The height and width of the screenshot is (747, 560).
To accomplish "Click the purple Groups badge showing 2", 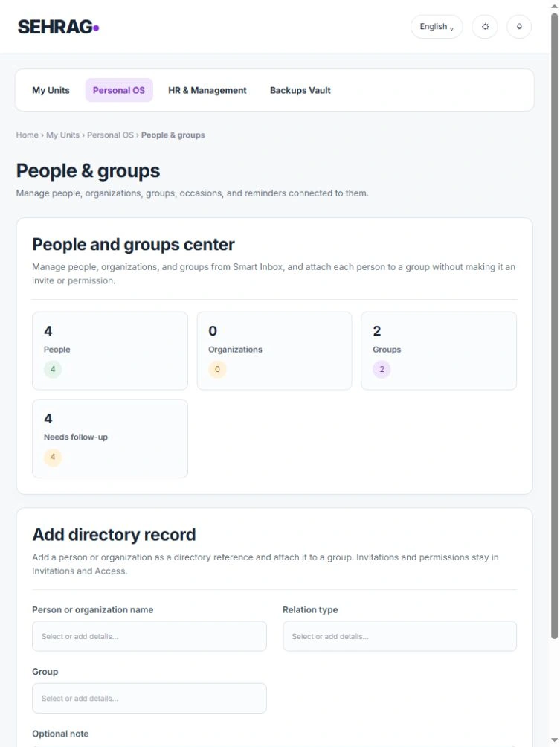I will point(382,369).
